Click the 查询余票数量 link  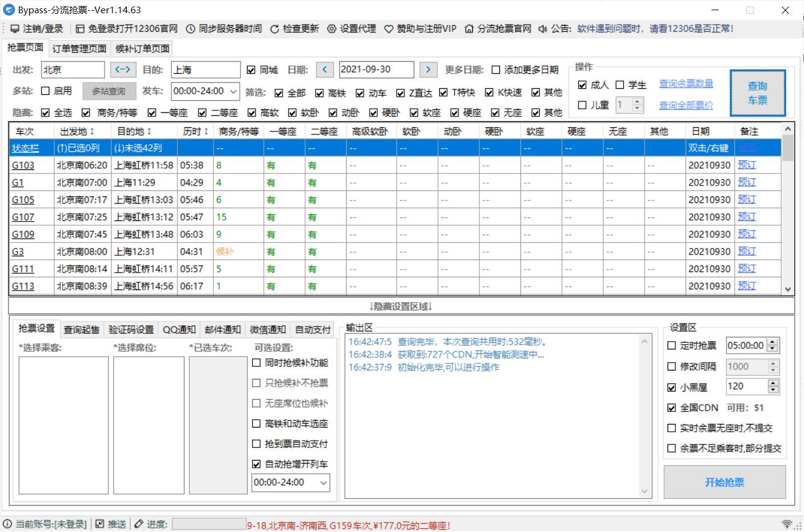pyautogui.click(x=686, y=84)
